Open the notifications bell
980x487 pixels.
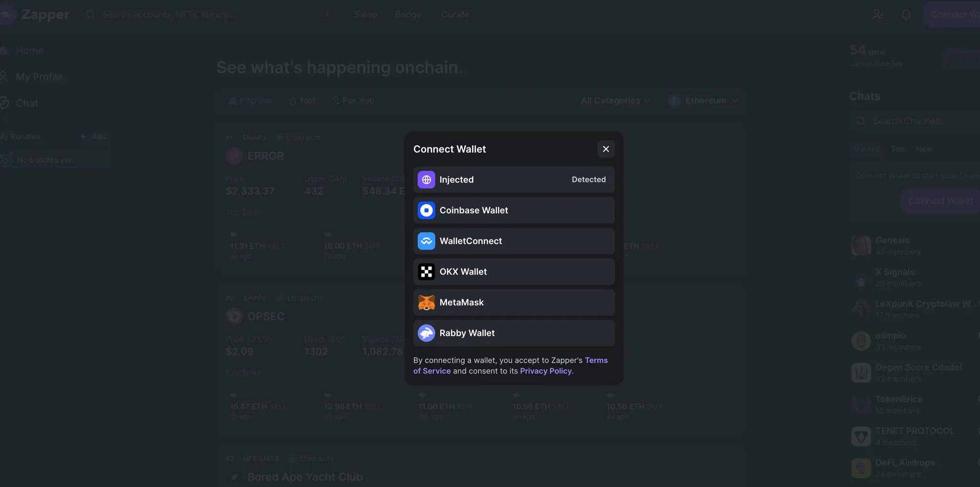click(906, 14)
